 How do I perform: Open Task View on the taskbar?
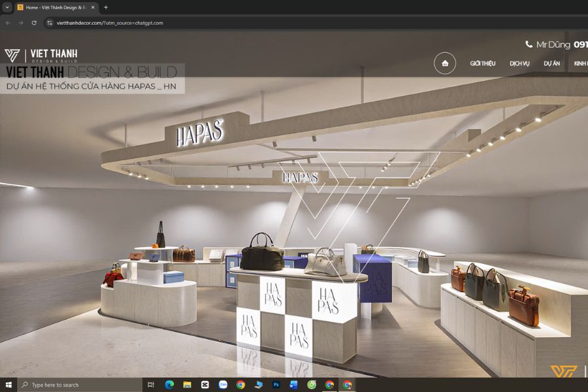click(151, 385)
